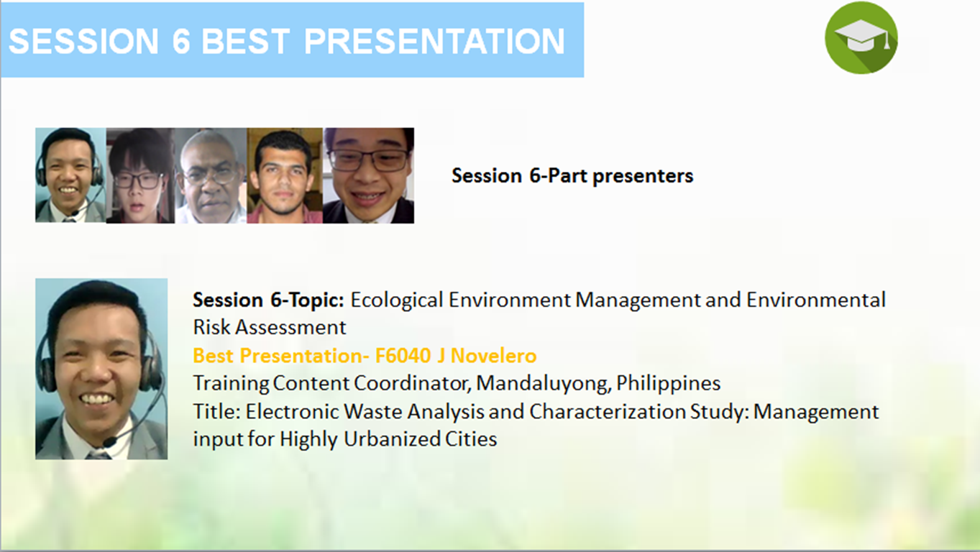Select the fifth presenter thumbnail smiling with glasses

tap(368, 175)
